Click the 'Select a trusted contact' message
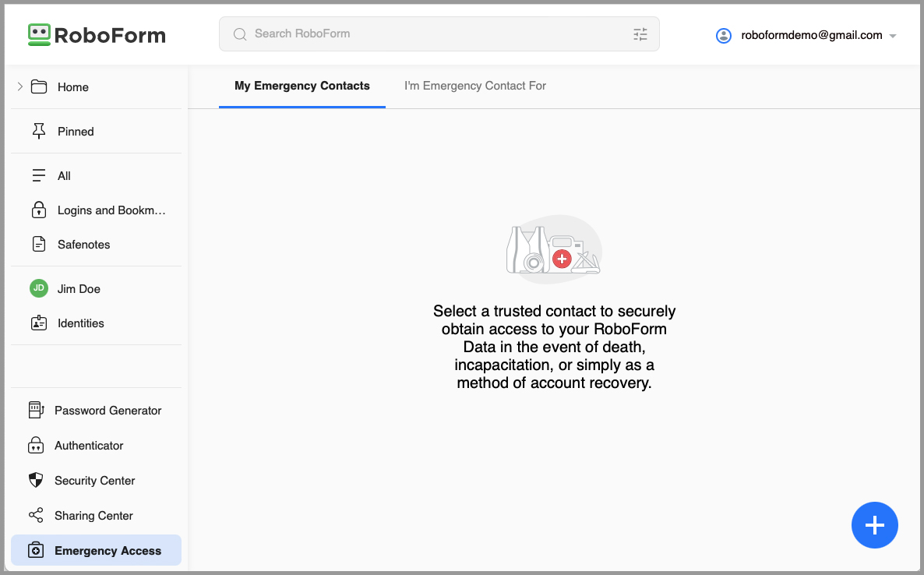 [554, 347]
